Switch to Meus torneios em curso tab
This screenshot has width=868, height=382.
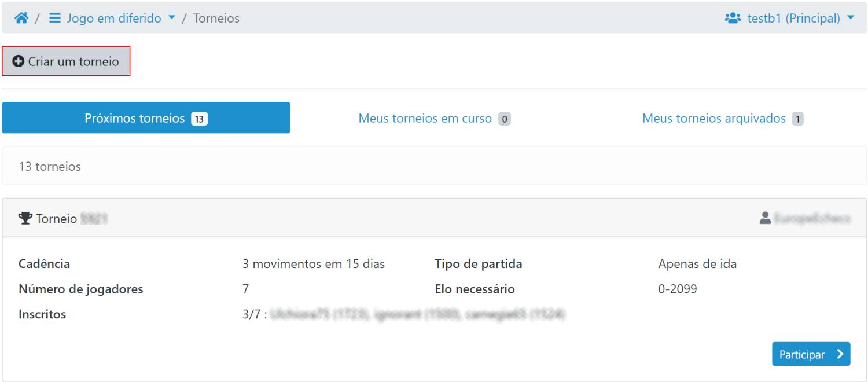point(435,118)
